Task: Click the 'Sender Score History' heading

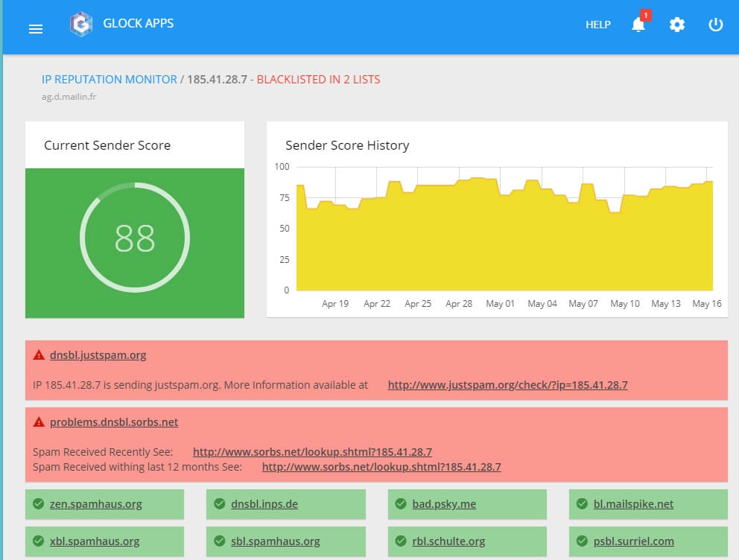Action: 347,145
